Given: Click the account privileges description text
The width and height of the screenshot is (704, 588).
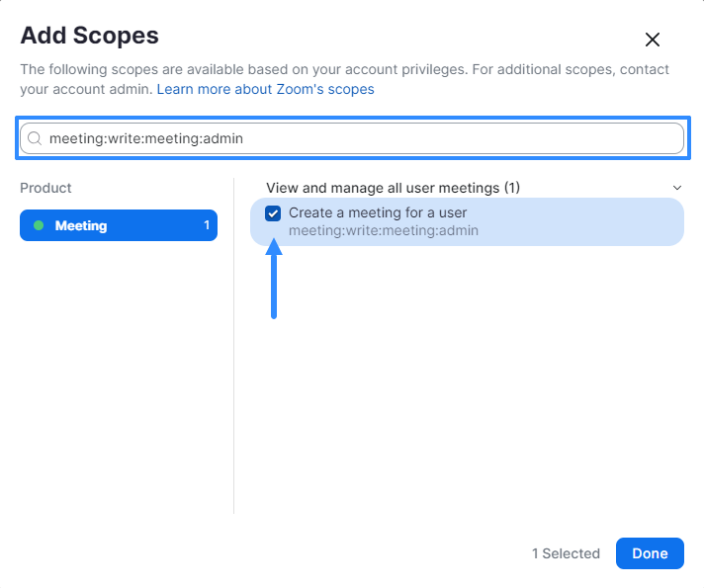Looking at the screenshot, I should click(x=344, y=79).
